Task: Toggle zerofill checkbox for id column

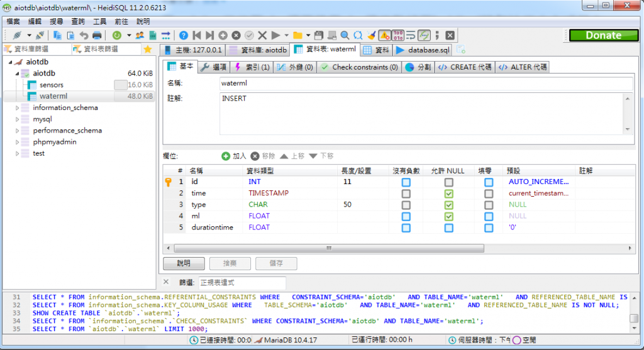Action: 489,182
